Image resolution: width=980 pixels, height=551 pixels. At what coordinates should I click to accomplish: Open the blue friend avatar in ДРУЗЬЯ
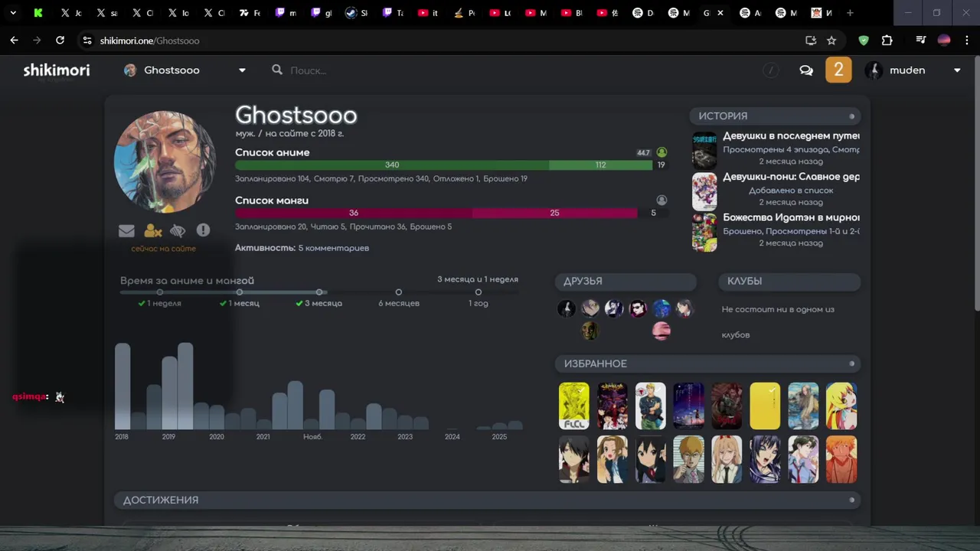click(x=661, y=308)
